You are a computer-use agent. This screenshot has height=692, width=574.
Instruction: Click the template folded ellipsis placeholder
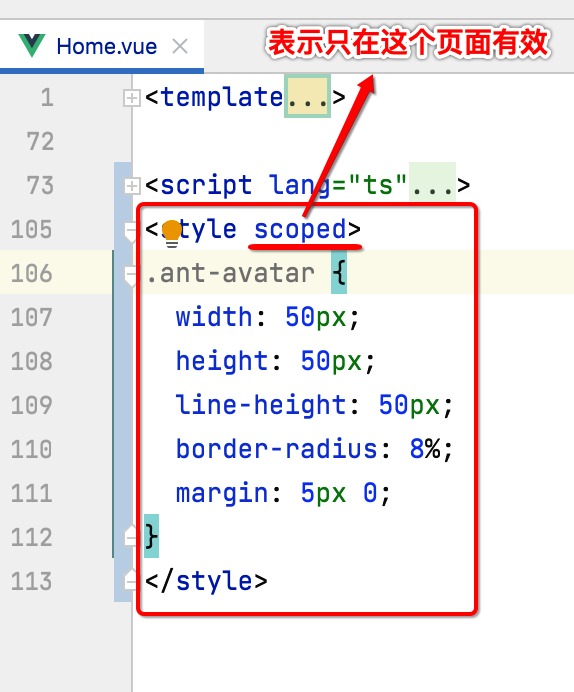(308, 97)
